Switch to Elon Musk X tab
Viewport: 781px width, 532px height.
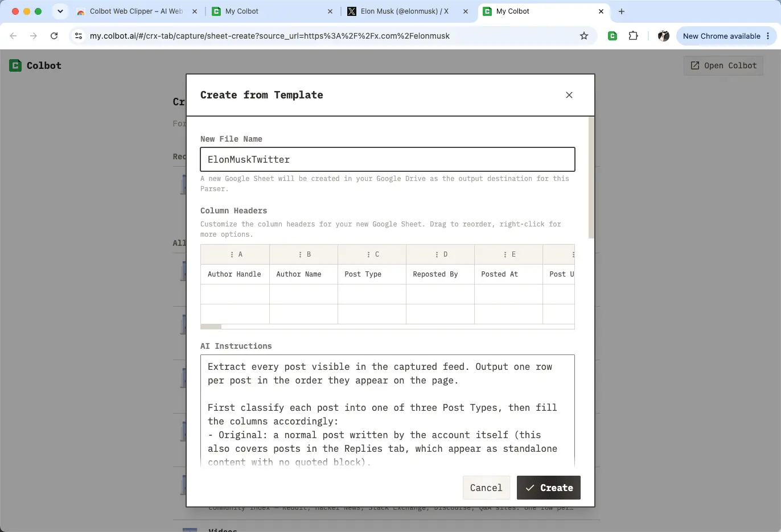[408, 11]
